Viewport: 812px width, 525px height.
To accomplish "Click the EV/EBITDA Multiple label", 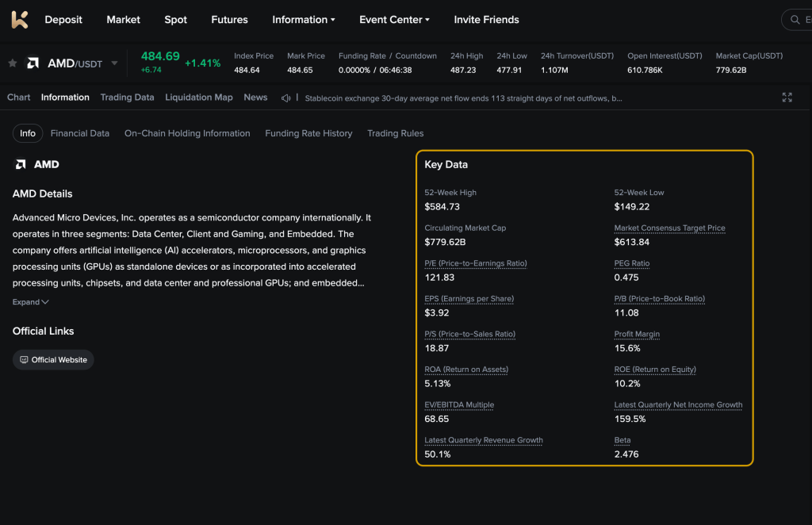I will (459, 405).
